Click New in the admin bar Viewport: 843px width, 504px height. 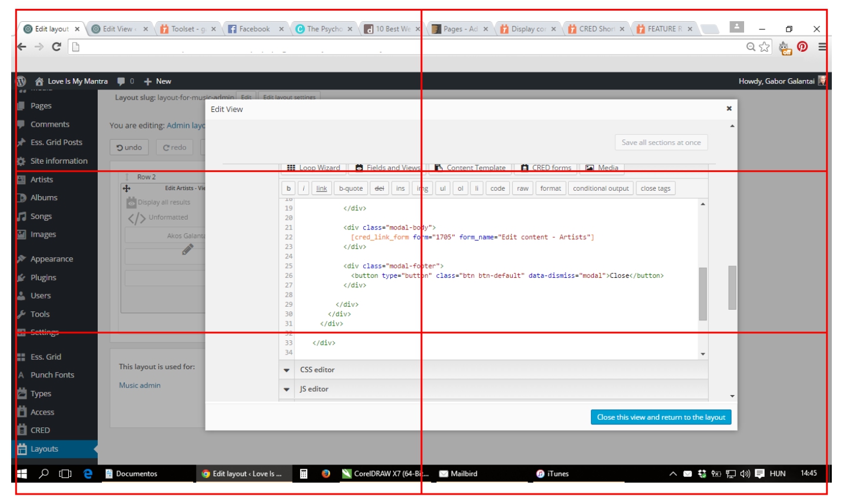(x=157, y=81)
